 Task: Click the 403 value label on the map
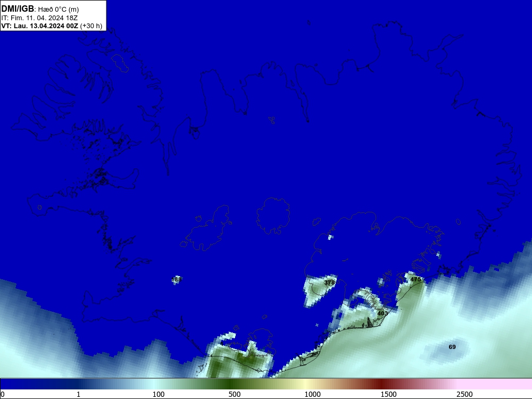coord(383,313)
